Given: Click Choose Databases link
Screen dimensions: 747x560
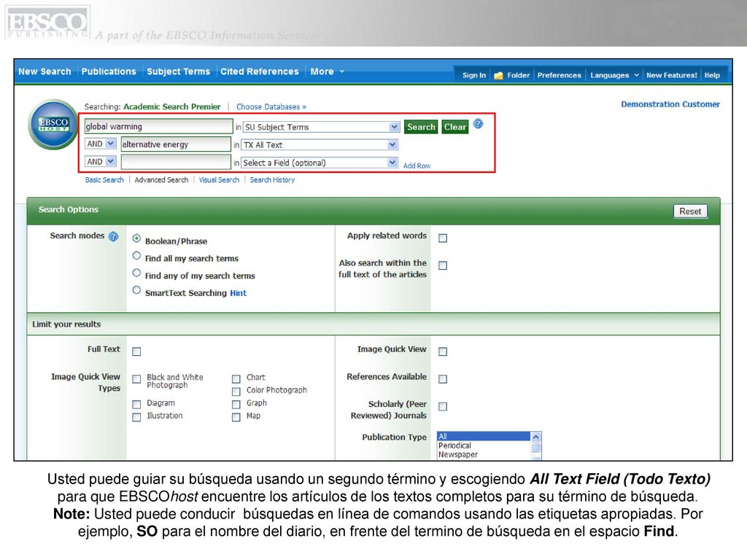Looking at the screenshot, I should click(271, 106).
